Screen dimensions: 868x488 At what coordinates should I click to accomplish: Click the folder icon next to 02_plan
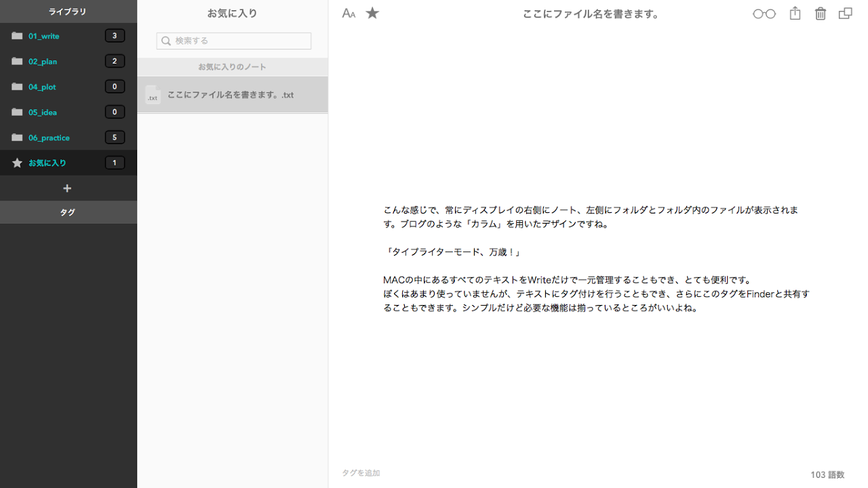click(18, 61)
